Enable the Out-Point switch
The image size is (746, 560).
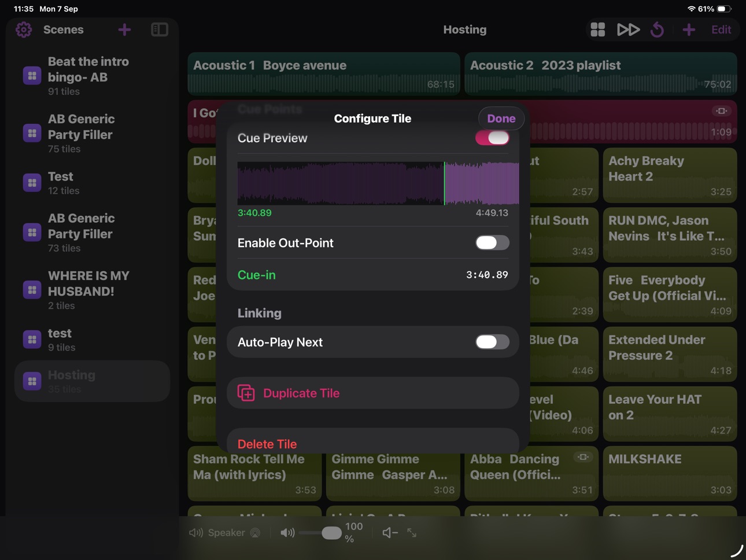(x=492, y=242)
